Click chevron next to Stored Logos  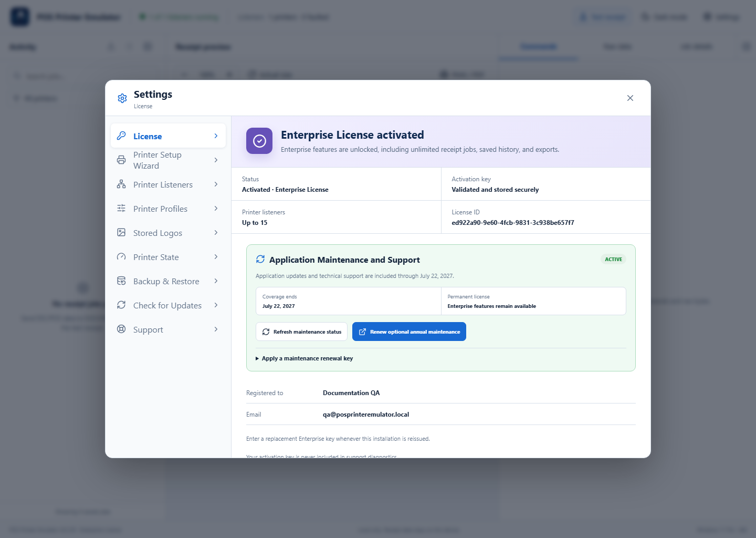click(216, 232)
